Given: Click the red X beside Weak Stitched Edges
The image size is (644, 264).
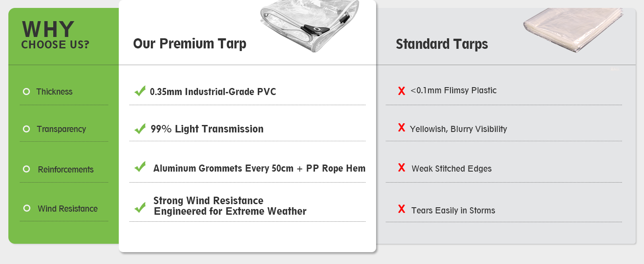Looking at the screenshot, I should coord(401,167).
